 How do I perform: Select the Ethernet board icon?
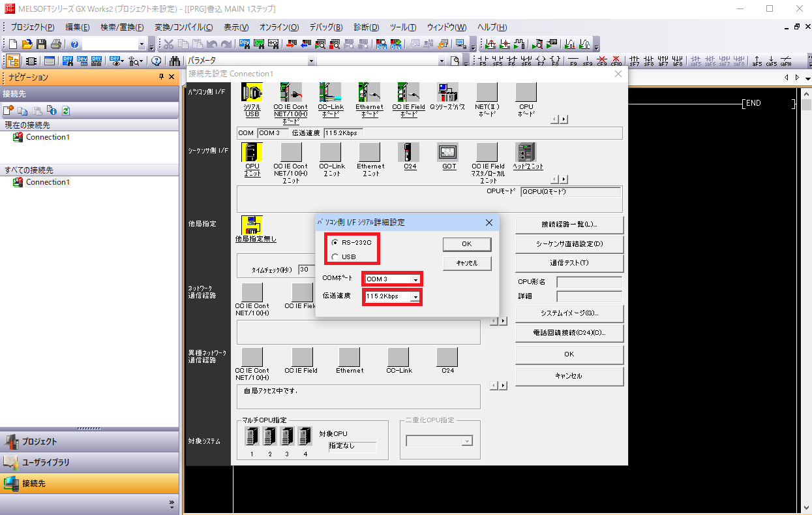(369, 92)
